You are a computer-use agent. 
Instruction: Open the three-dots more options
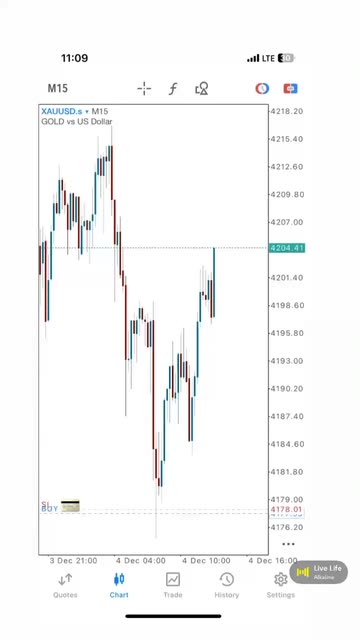click(x=288, y=544)
